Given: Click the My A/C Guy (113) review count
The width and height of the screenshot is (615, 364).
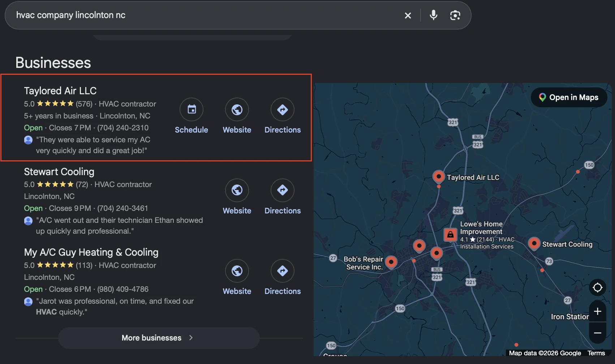Looking at the screenshot, I should (x=84, y=265).
